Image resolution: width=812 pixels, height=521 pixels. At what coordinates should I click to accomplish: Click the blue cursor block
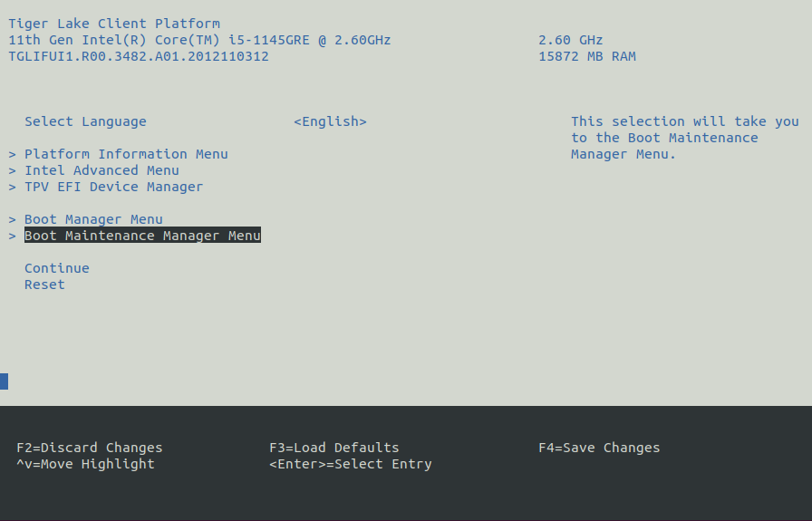tap(5, 381)
